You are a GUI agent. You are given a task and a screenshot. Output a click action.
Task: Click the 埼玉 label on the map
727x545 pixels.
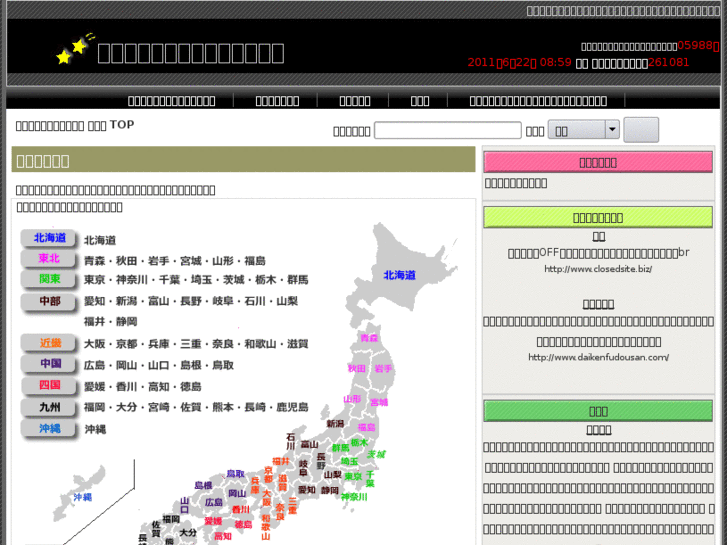[349, 461]
